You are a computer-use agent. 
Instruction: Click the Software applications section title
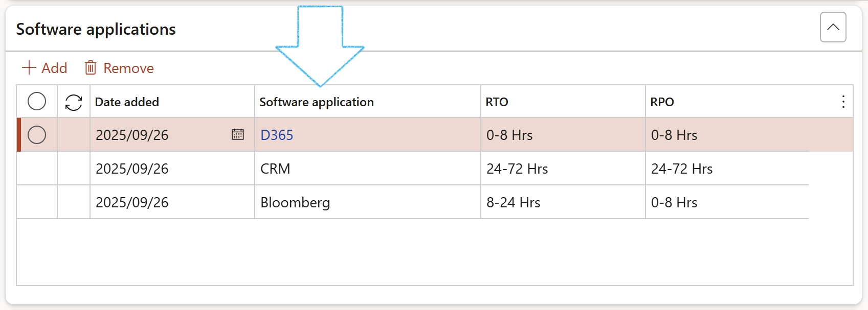96,29
